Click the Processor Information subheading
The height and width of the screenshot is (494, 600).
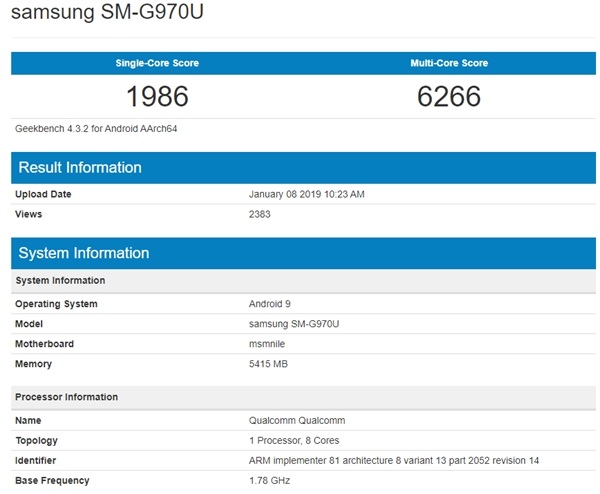click(66, 397)
